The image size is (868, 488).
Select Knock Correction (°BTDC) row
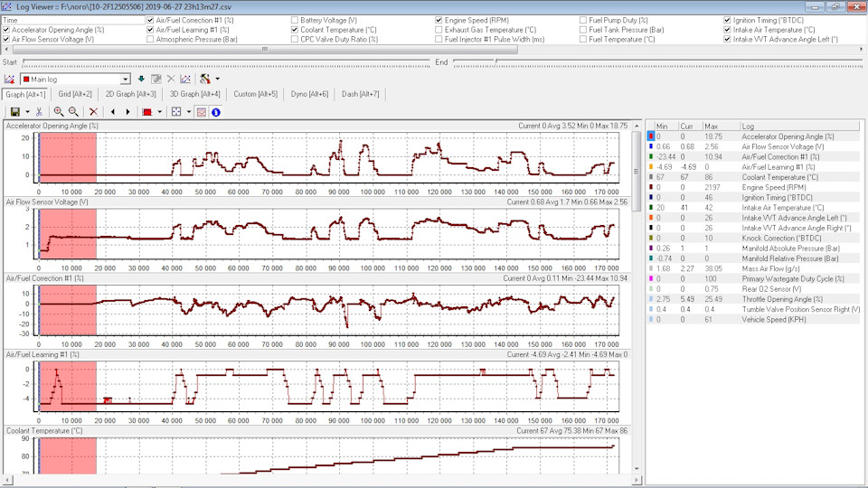point(753,238)
